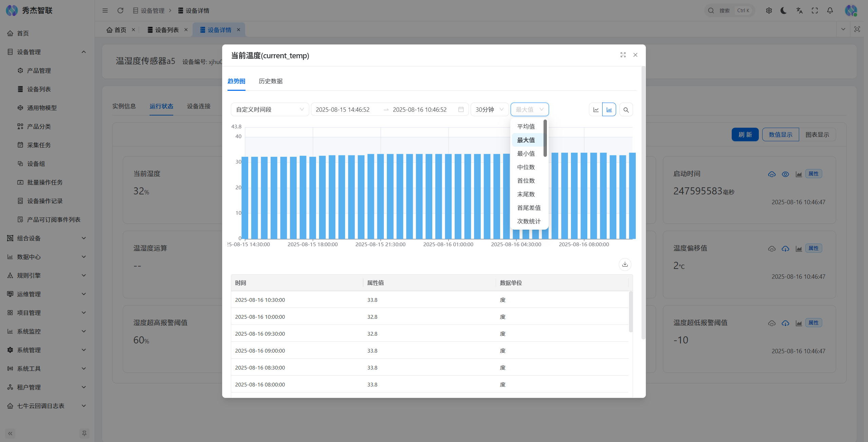Click the eye icon on 启动时间 card
This screenshot has width=868, height=442.
click(785, 174)
